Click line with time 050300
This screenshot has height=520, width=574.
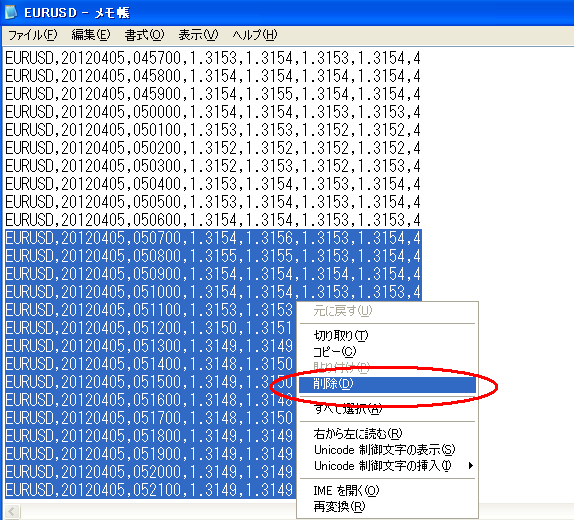pyautogui.click(x=213, y=166)
